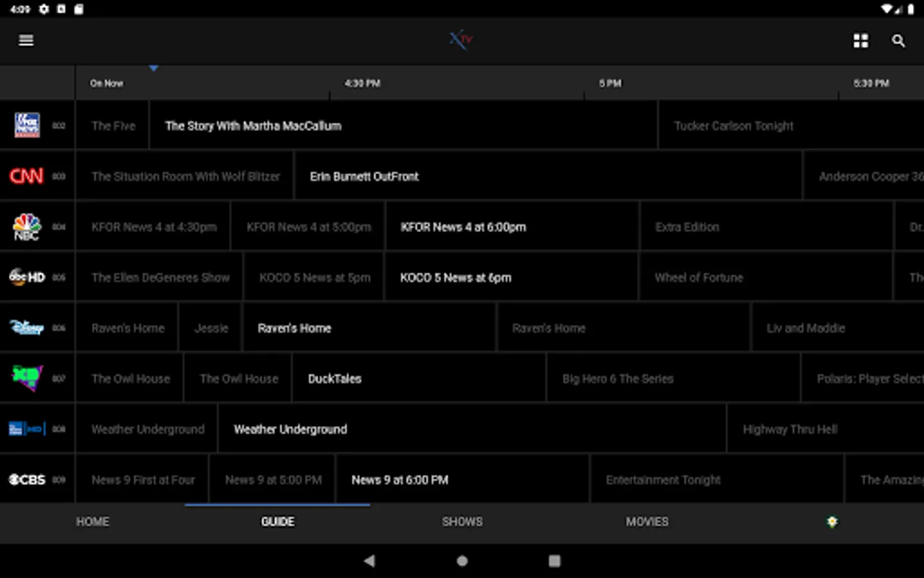Select the CNN channel logo
This screenshot has height=578, width=924.
tap(26, 176)
